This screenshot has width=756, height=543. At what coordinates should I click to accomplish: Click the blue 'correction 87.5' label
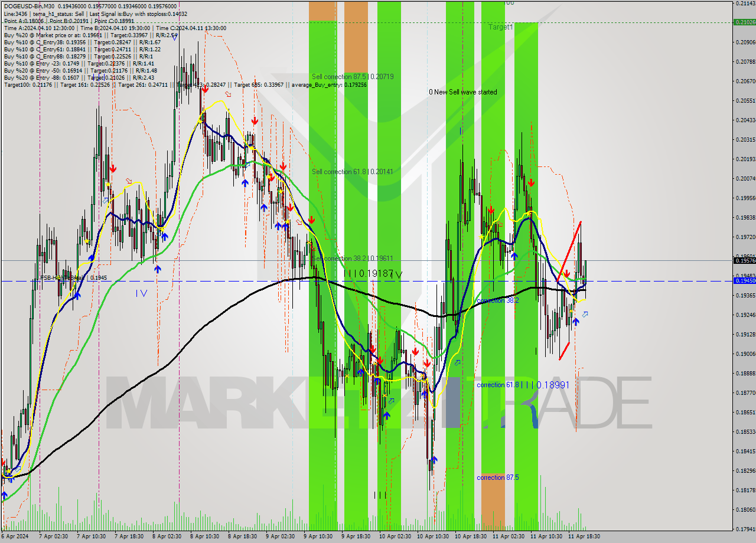[498, 477]
